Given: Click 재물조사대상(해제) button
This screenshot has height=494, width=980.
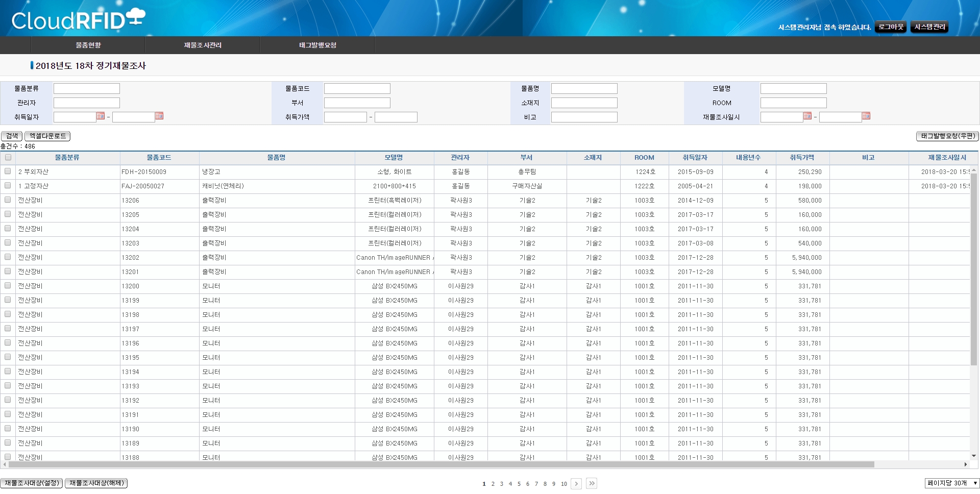Looking at the screenshot, I should coord(96,483).
